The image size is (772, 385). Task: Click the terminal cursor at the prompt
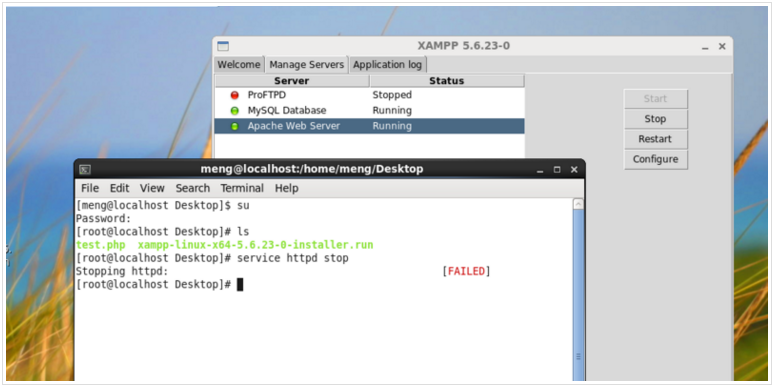[240, 285]
